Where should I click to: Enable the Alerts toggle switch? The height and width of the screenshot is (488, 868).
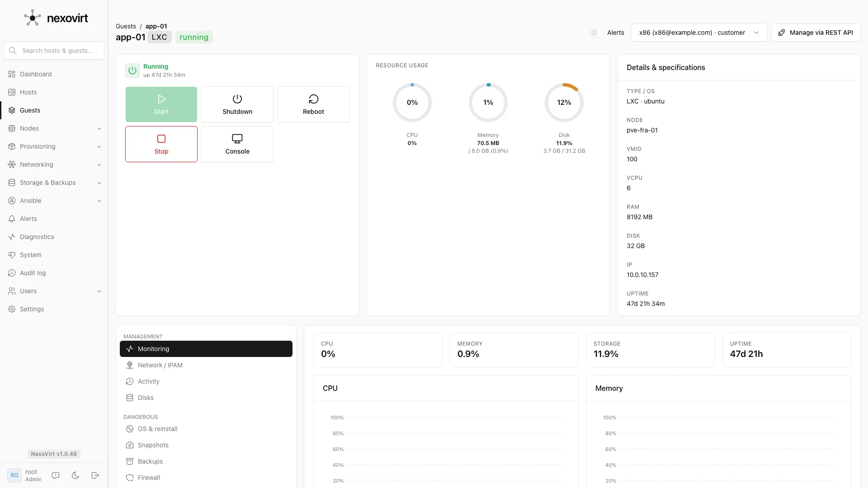pos(596,33)
